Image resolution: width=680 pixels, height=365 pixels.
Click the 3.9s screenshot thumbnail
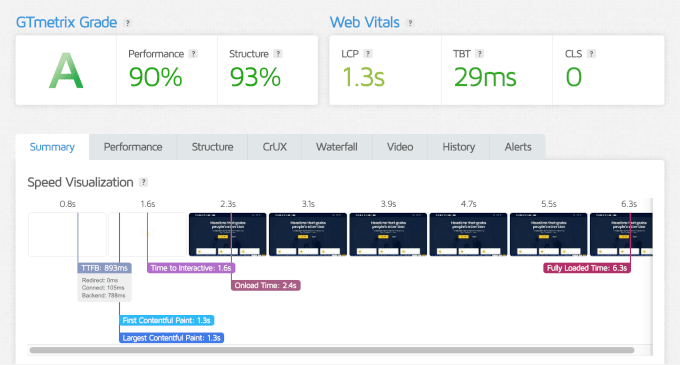point(388,235)
